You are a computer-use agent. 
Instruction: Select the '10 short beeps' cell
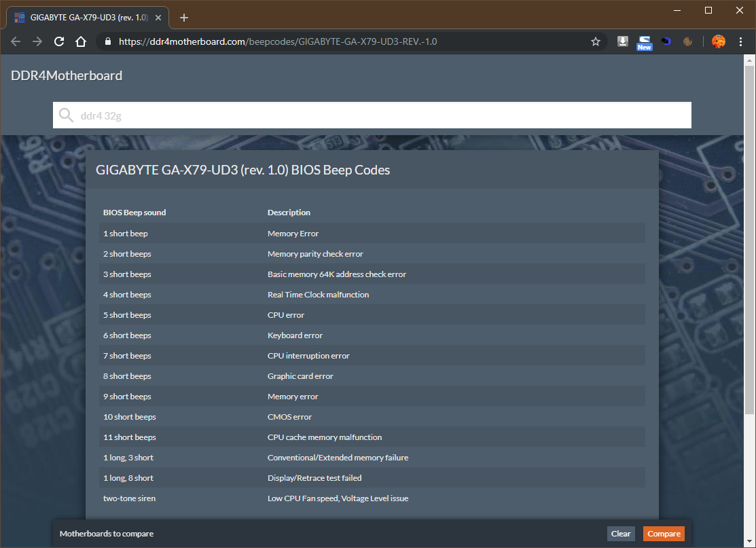coord(130,417)
